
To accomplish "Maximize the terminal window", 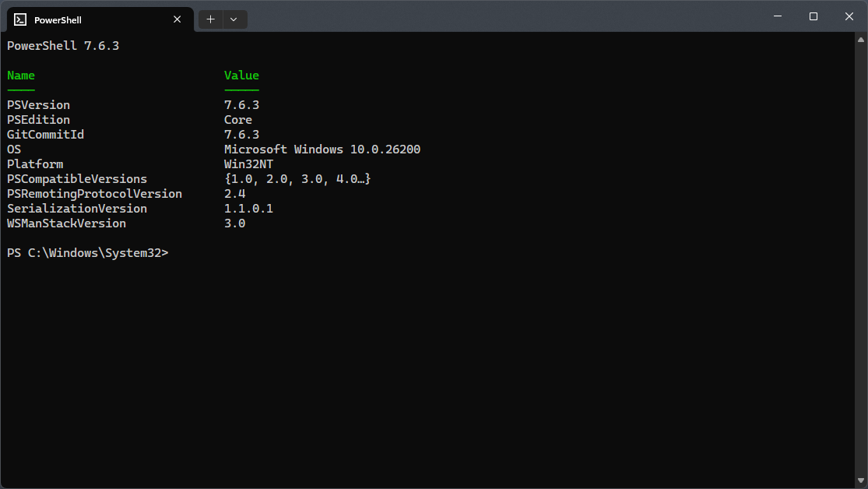I will pos(814,16).
